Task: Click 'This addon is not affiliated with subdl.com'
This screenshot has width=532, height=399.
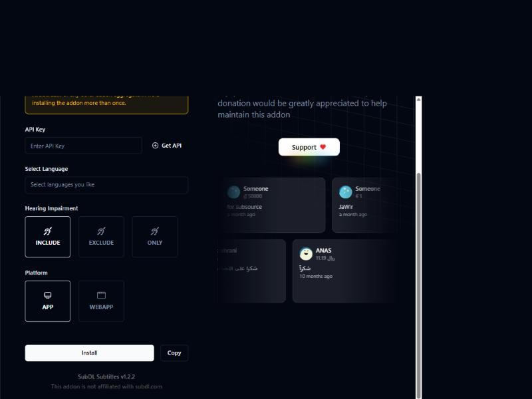Action: click(x=106, y=386)
